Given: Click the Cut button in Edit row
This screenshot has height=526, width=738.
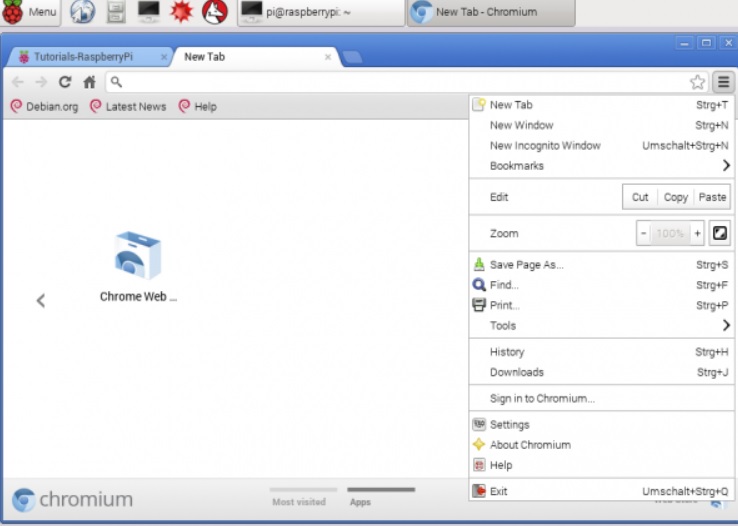Looking at the screenshot, I should point(640,197).
